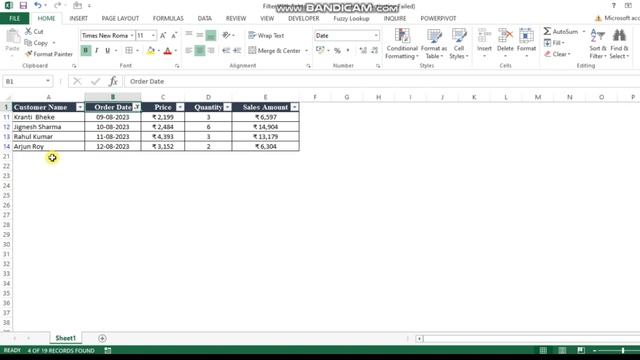The image size is (640, 360).
Task: Click the Cut scissors icon
Action: [x=28, y=31]
